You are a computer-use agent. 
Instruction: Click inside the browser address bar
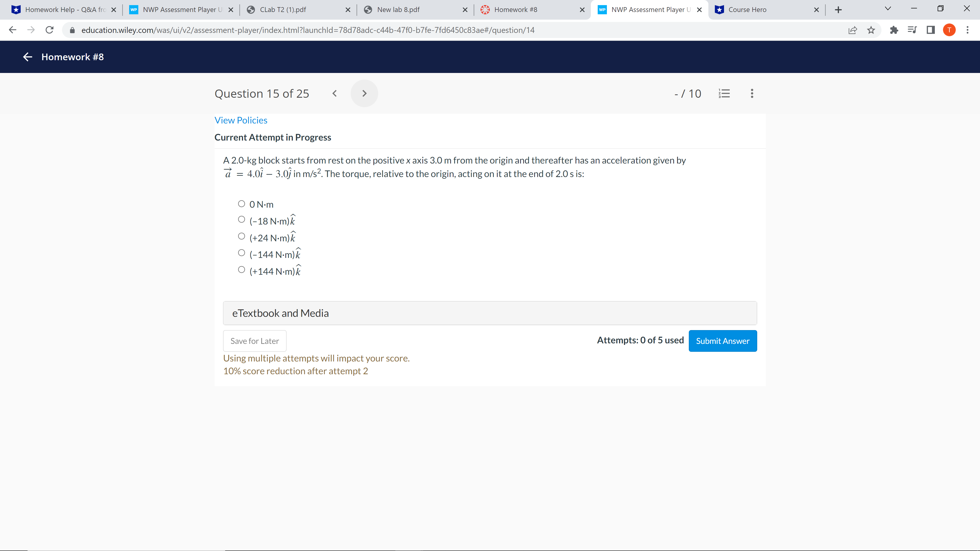click(x=304, y=30)
